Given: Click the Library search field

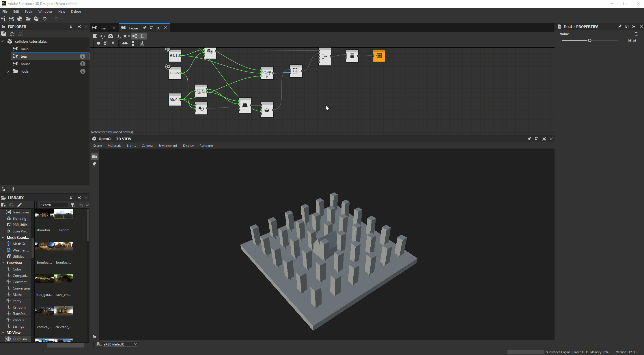Looking at the screenshot, I should [54, 205].
